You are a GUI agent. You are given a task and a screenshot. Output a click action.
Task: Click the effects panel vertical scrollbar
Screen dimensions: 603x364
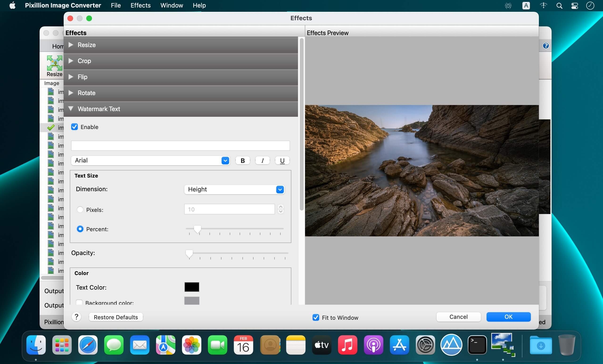click(301, 124)
